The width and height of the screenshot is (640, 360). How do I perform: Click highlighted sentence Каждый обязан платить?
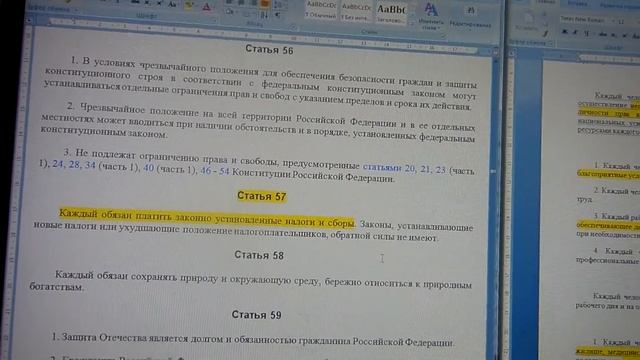tap(207, 218)
